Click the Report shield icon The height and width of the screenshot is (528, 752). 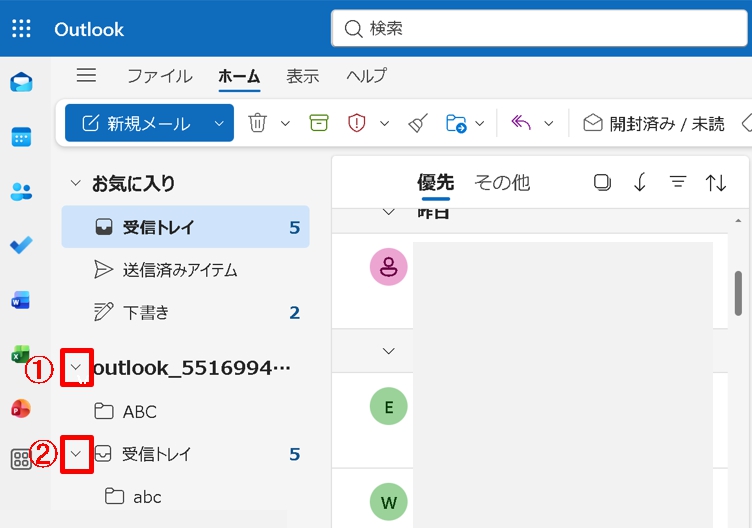click(x=357, y=123)
